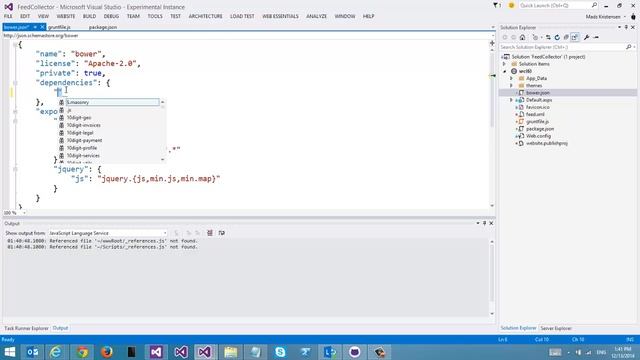Select website.publishproj in Solution Explorer
640x360 pixels.
point(547,143)
